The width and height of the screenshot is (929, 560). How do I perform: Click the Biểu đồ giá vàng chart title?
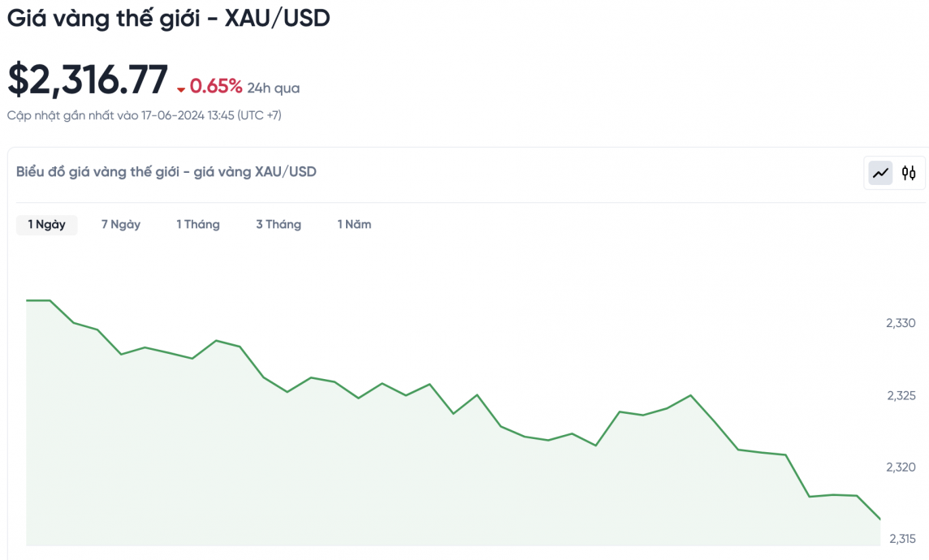coord(166,172)
